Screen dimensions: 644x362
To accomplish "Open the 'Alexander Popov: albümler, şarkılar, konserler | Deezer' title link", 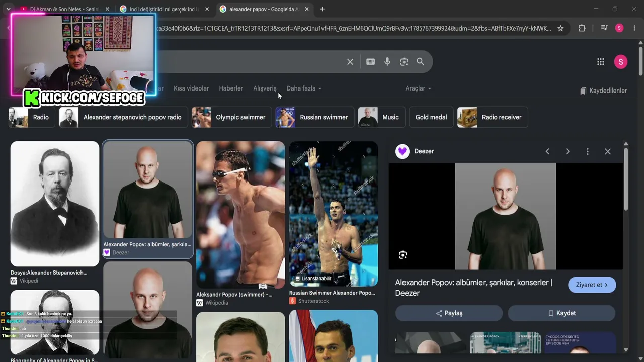I will pyautogui.click(x=474, y=288).
